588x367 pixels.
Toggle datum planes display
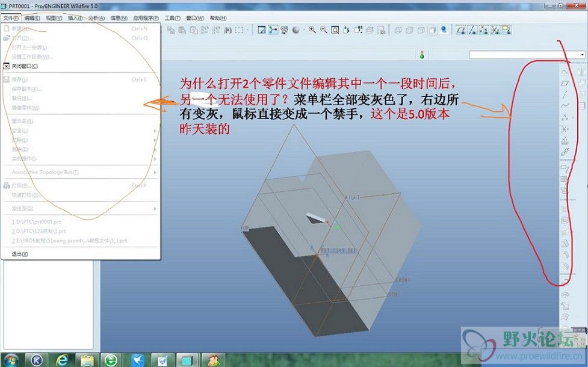point(461,30)
